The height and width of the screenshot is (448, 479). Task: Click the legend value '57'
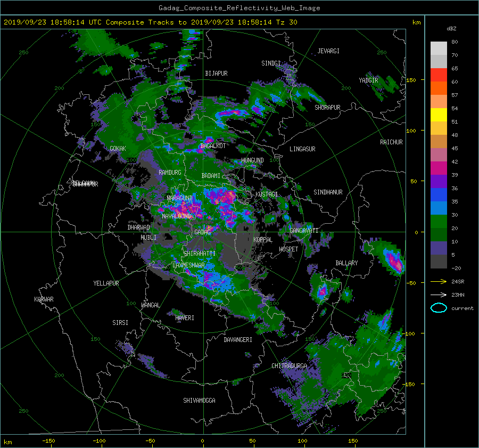point(455,95)
